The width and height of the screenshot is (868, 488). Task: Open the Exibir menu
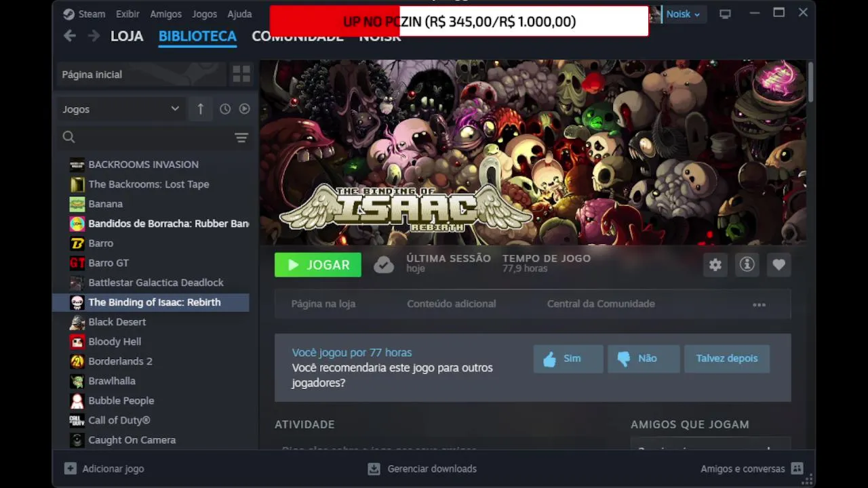coord(127,14)
